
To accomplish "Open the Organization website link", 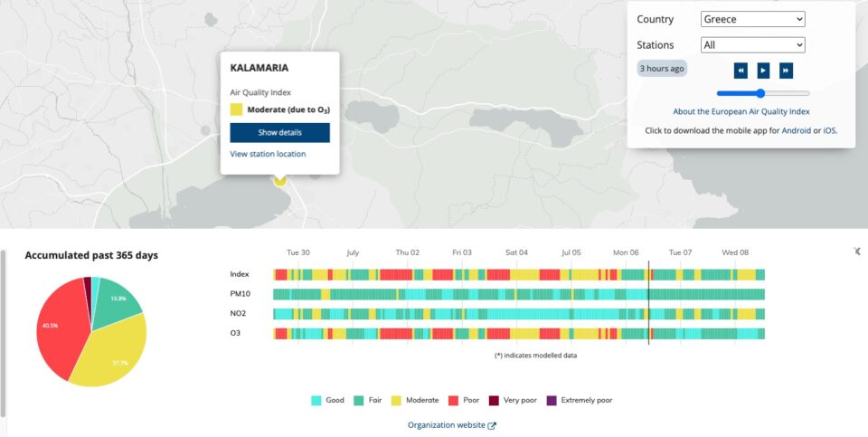I will click(446, 425).
